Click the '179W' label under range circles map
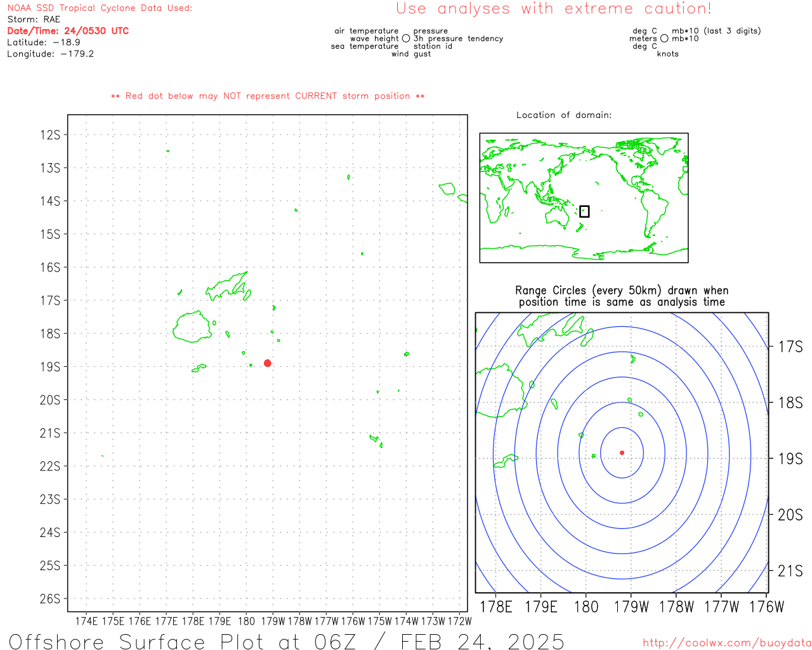This screenshot has width=812, height=650. (x=631, y=607)
